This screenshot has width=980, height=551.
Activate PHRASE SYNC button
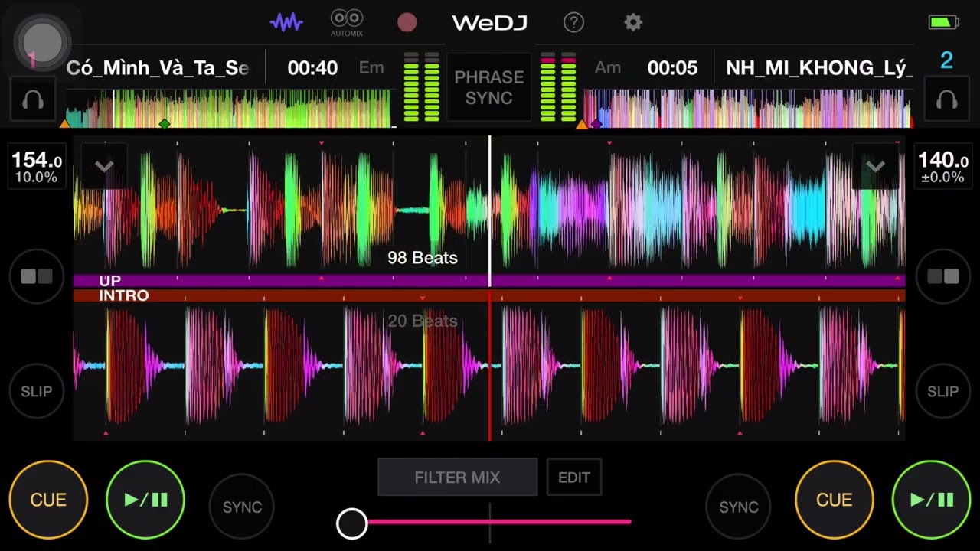pos(488,87)
